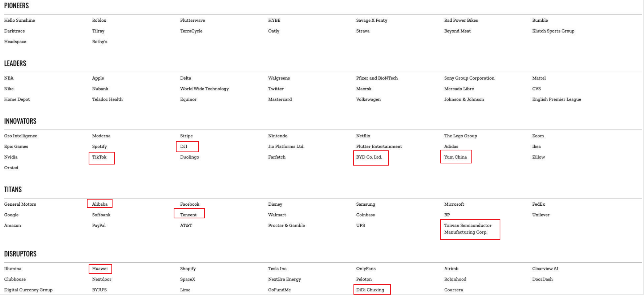This screenshot has height=295, width=644.
Task: Open the highlighted TikTok link
Action: (99, 157)
